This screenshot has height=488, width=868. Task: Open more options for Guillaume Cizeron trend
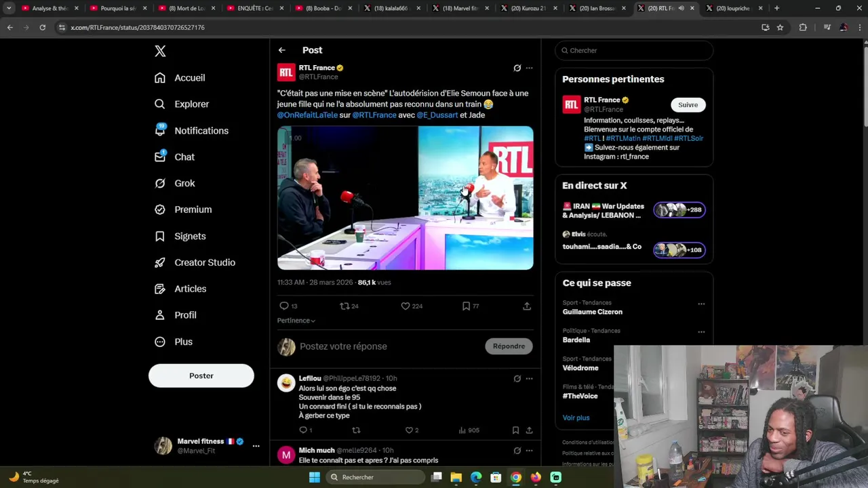[x=701, y=304]
